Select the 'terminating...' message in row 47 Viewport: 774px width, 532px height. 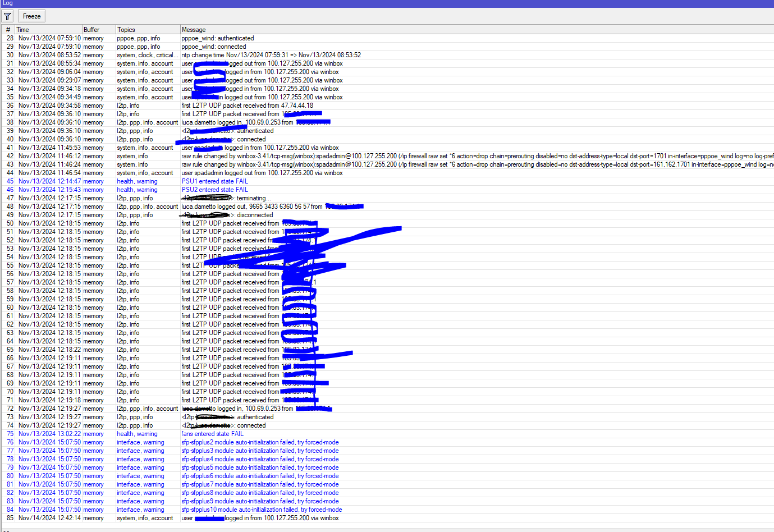(x=226, y=198)
